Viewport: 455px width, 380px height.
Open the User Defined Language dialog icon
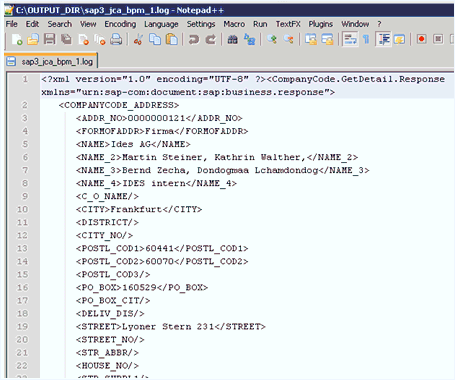(399, 40)
